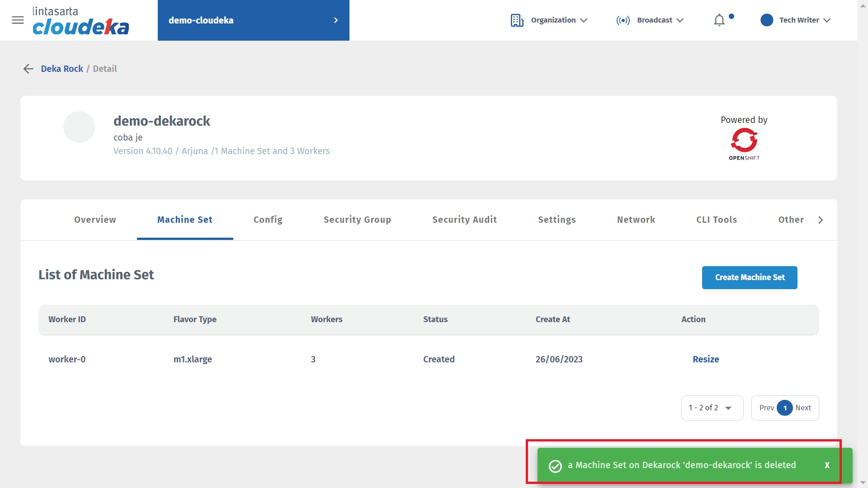
Task: Click the Broadcast signal icon
Action: click(x=623, y=20)
